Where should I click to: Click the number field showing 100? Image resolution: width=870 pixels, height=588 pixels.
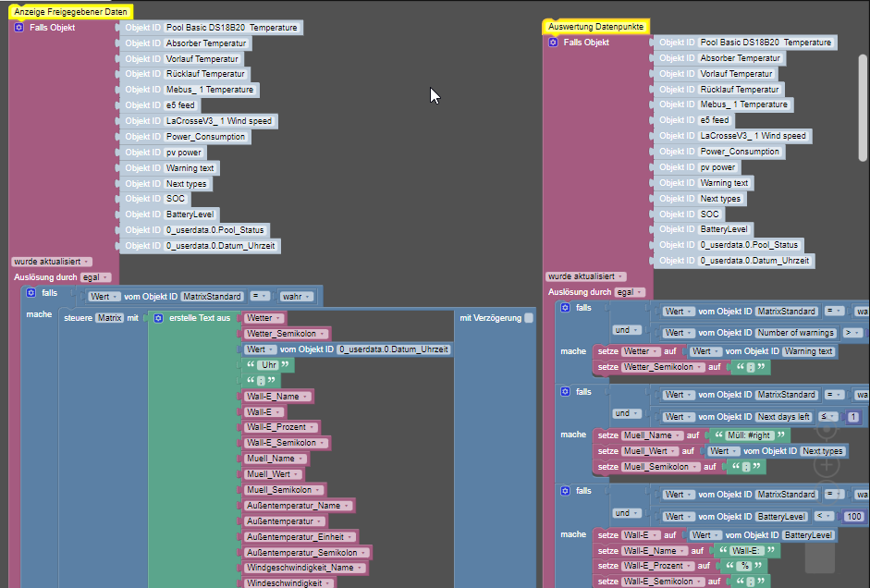854,517
